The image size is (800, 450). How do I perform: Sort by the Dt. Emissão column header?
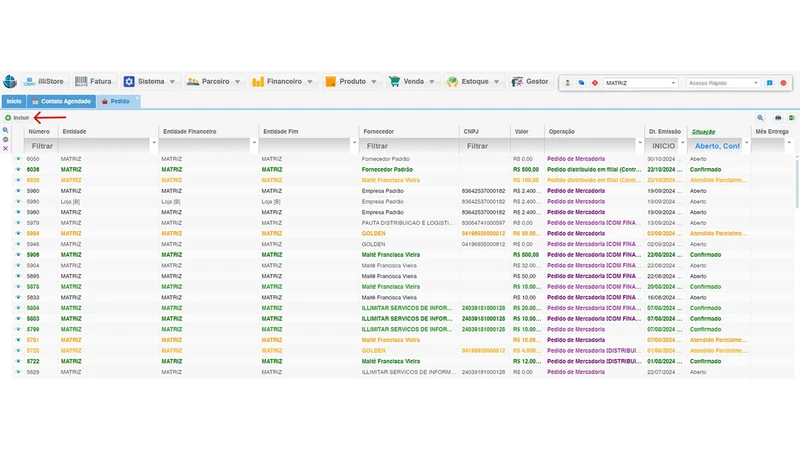pyautogui.click(x=665, y=132)
